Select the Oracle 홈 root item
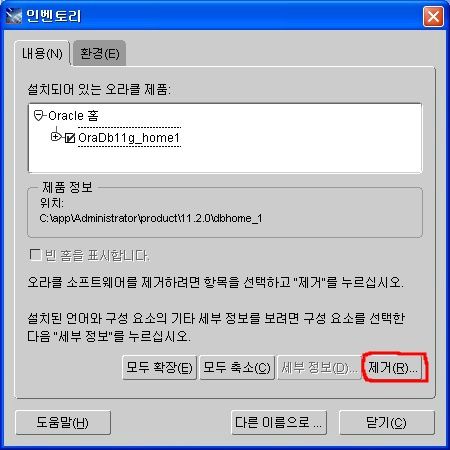The height and width of the screenshot is (450, 450). tap(73, 116)
